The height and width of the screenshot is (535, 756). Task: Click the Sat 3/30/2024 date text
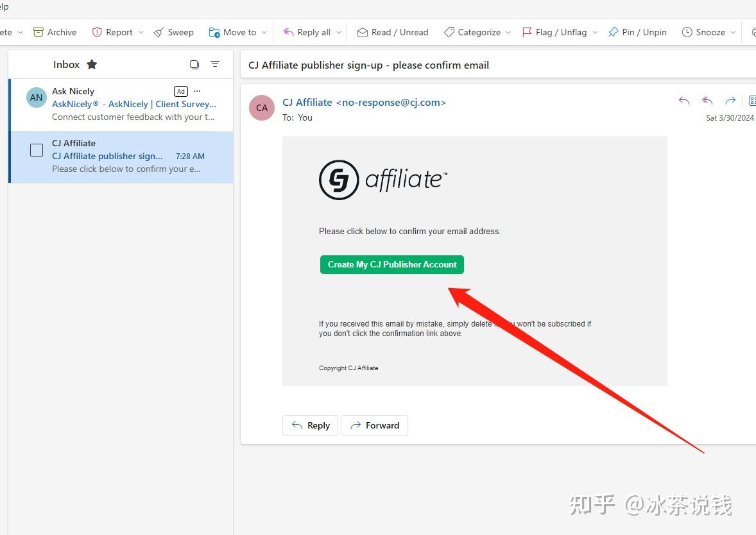(x=730, y=117)
